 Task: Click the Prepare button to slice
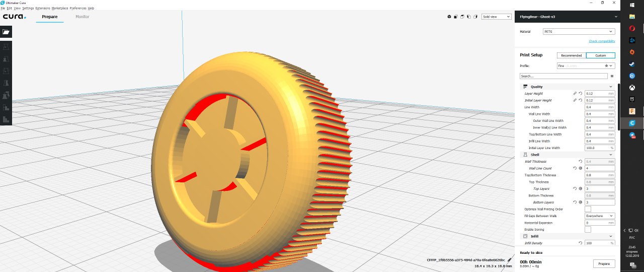tap(604, 263)
